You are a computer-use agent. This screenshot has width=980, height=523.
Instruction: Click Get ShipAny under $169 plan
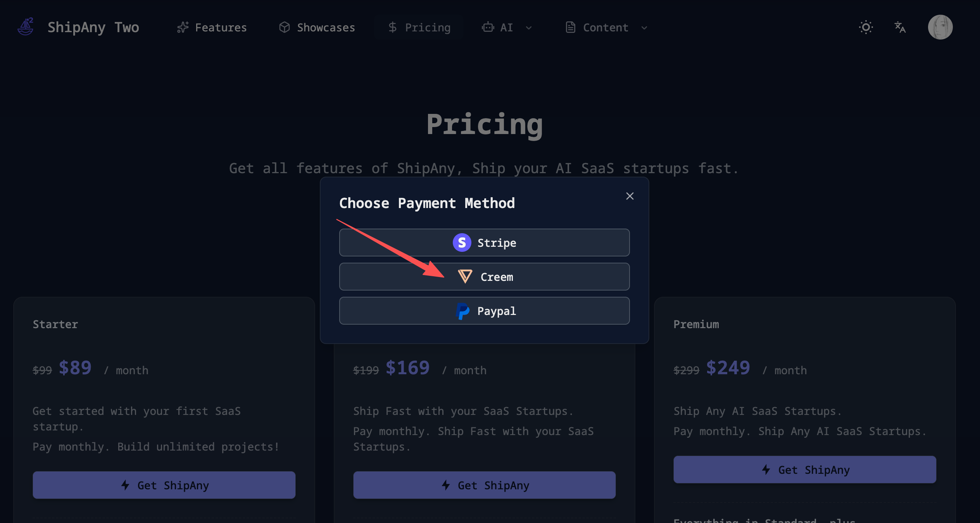point(484,485)
